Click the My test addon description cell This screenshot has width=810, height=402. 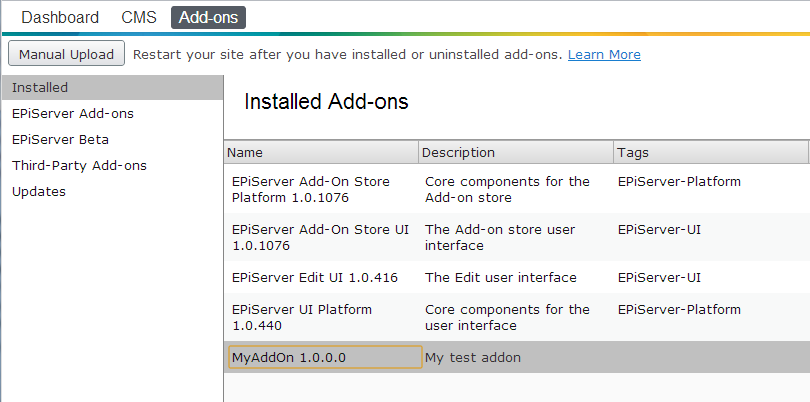473,357
